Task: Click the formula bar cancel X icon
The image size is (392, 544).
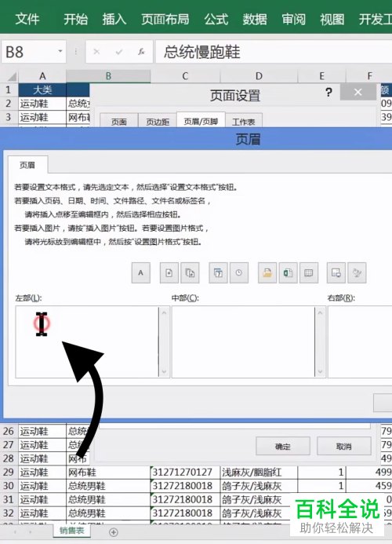Action: pos(96,52)
